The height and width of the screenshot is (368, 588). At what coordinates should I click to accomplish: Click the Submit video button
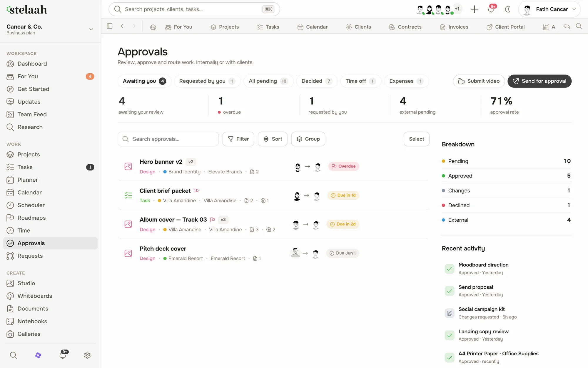click(479, 81)
